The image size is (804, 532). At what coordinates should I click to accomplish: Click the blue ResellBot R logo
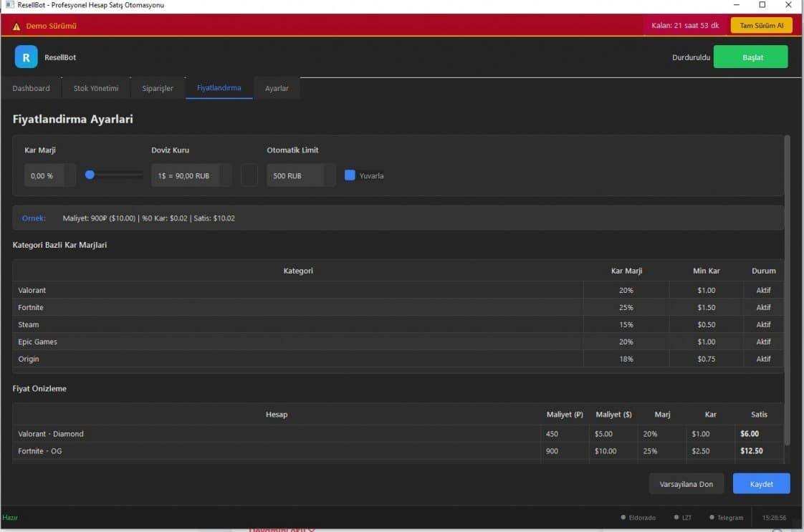(x=26, y=57)
